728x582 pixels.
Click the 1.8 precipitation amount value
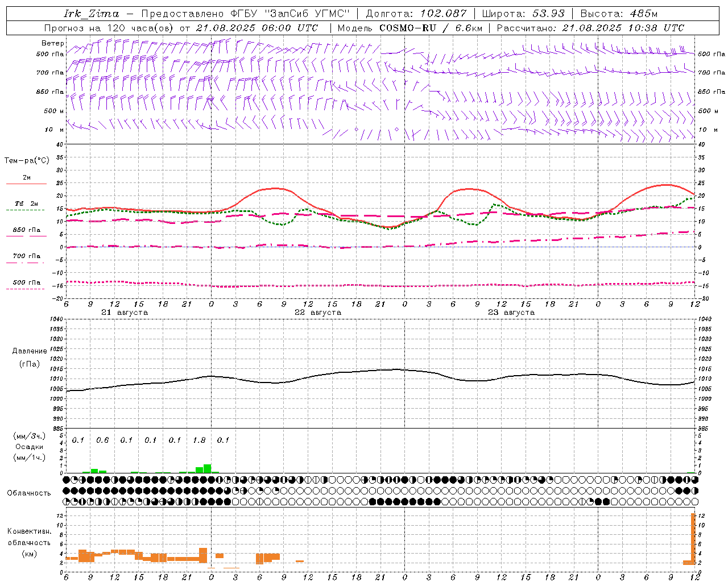click(x=199, y=440)
